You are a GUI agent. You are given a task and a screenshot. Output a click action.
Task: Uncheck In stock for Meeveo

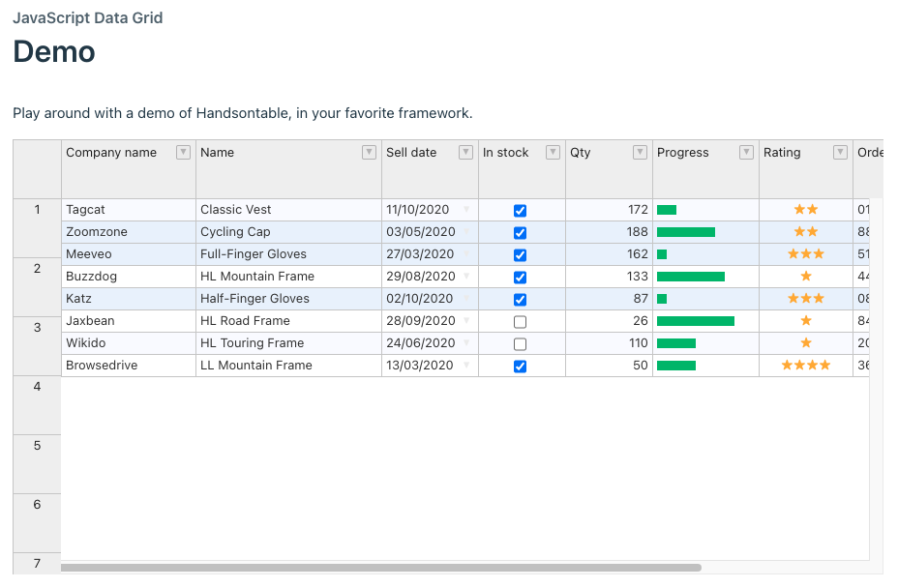(x=520, y=255)
